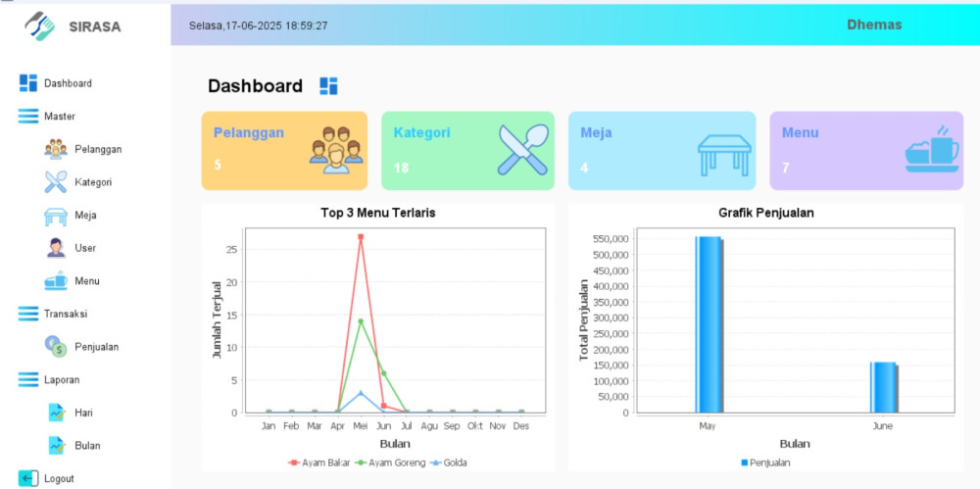The image size is (980, 489).
Task: Click the table icon on Meja card
Action: [x=724, y=155]
